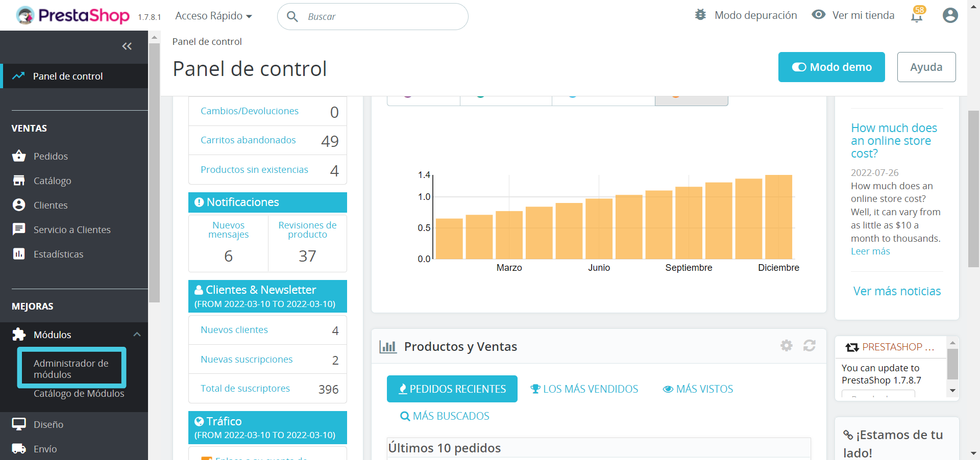Click down arrow of PrestaShop update panel scrollbar
The image size is (980, 460).
tap(952, 391)
